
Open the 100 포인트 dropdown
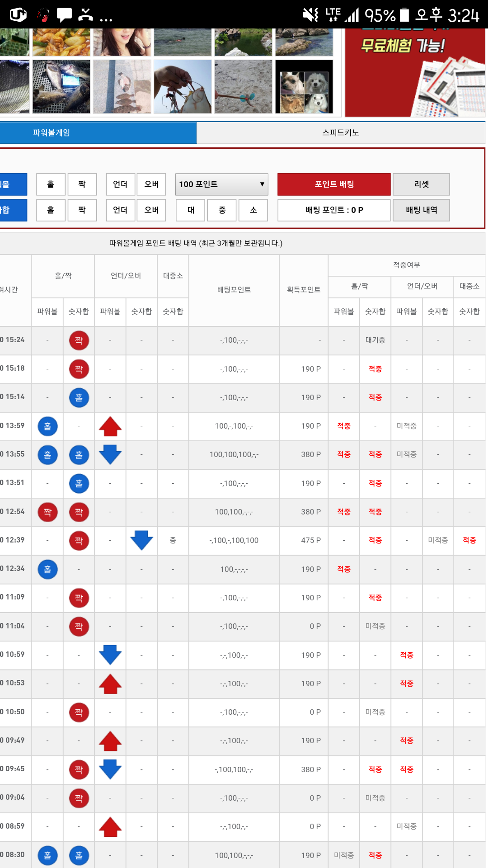221,184
